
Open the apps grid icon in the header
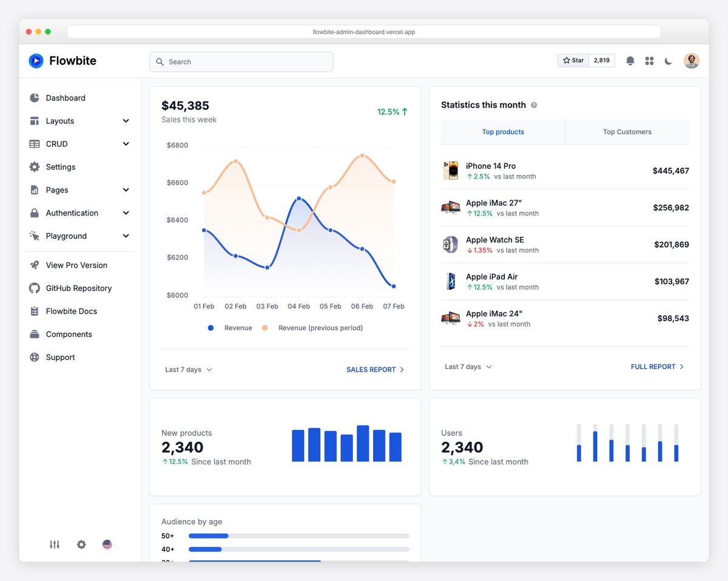pyautogui.click(x=649, y=61)
